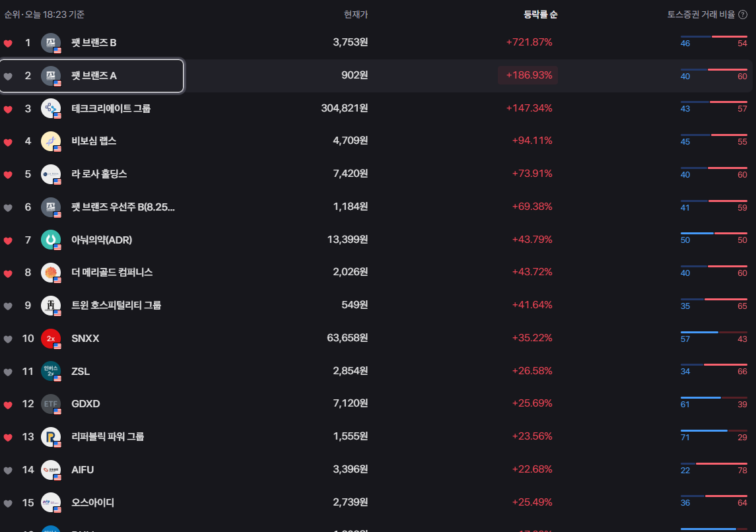756x532 pixels.
Task: Click the 리퍼블릭 파워 그룹 logo
Action: click(51, 437)
